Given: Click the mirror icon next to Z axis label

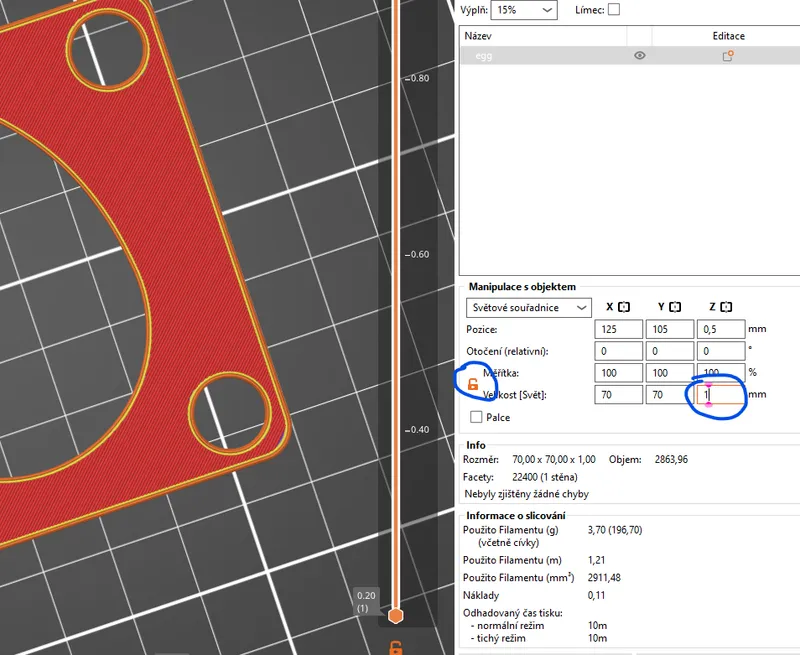Looking at the screenshot, I should pyautogui.click(x=726, y=307).
